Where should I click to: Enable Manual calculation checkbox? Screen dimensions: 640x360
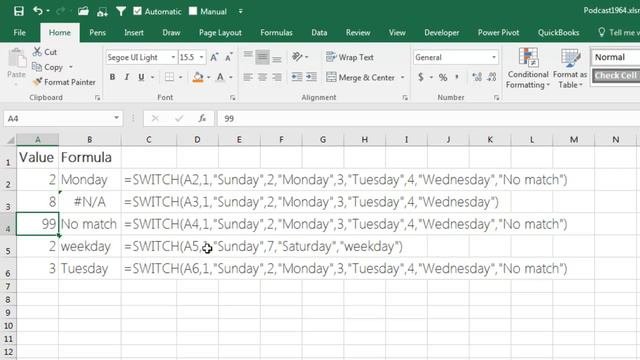point(193,11)
